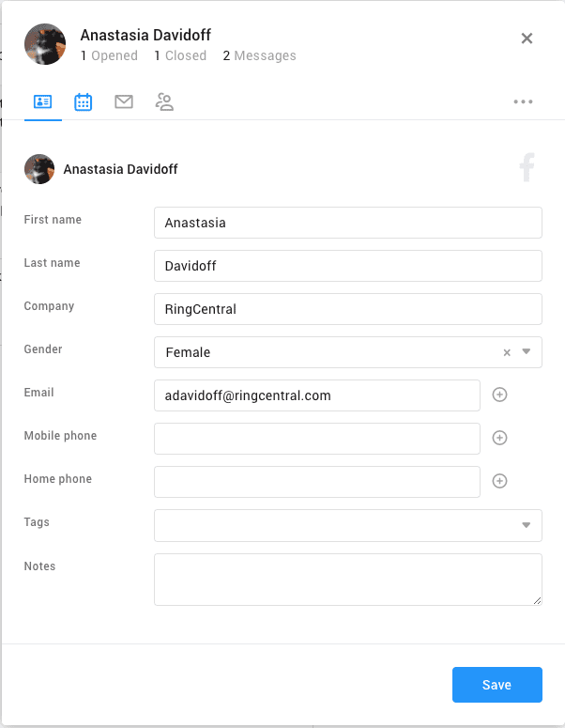Viewport: 565px width, 728px height.
Task: Add another email with plus icon
Action: [x=500, y=395]
